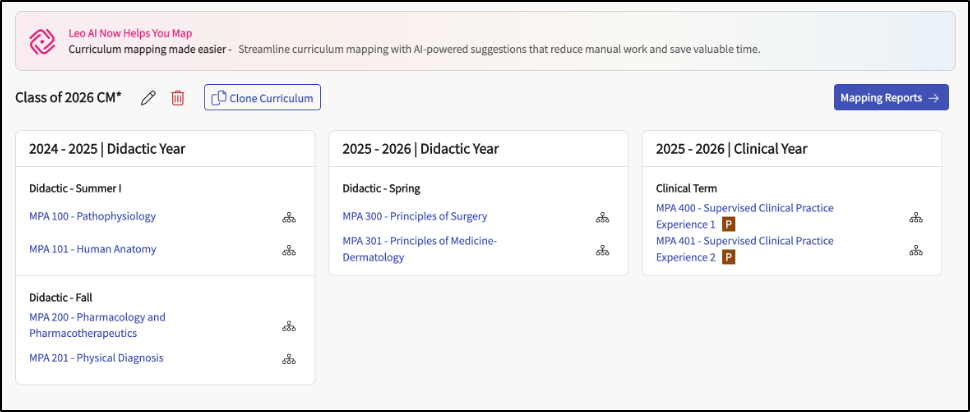The width and height of the screenshot is (970, 412).
Task: Open Mapping Reports
Action: click(890, 97)
